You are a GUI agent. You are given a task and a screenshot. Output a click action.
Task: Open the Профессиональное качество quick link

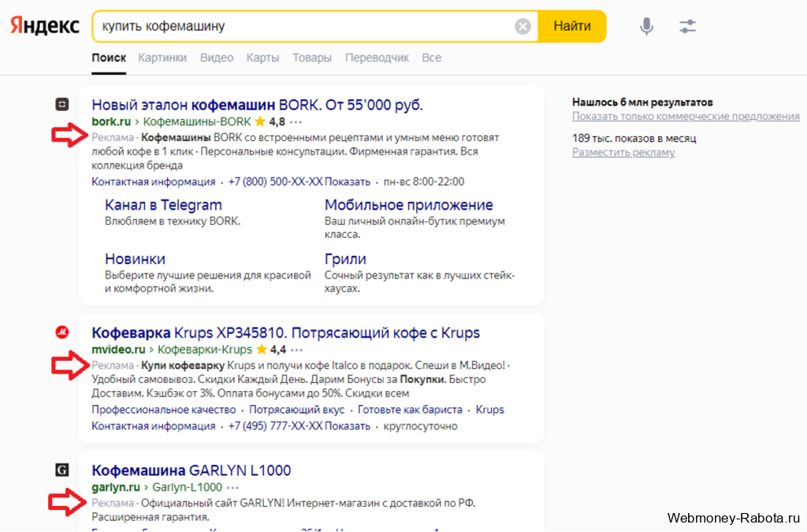(164, 410)
